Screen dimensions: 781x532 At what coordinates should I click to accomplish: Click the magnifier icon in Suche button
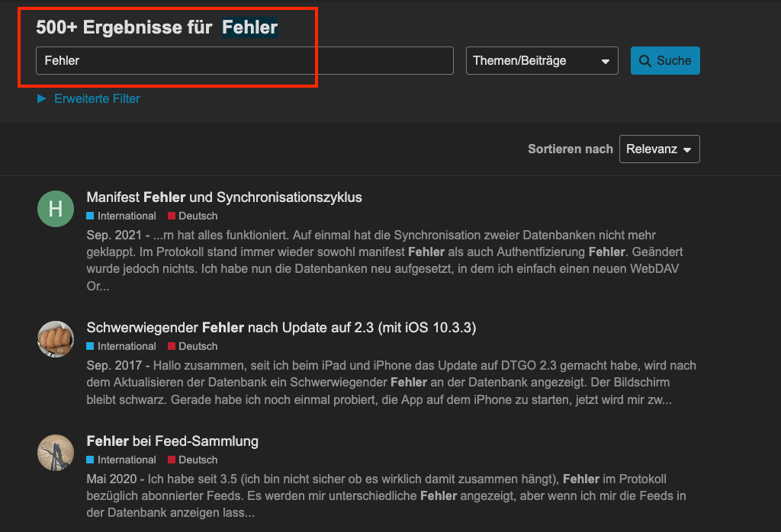645,61
